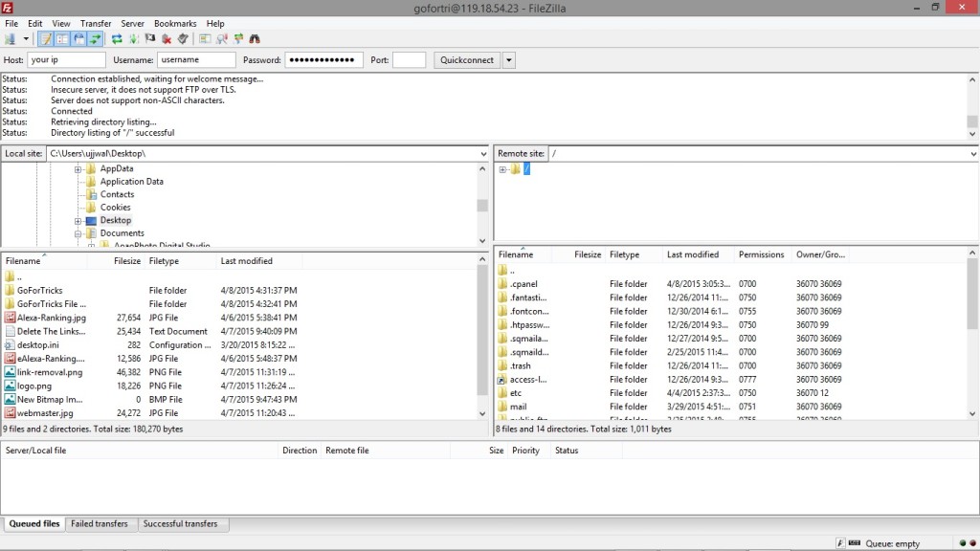
Task: Reconnect to last used server
Action: [x=183, y=38]
